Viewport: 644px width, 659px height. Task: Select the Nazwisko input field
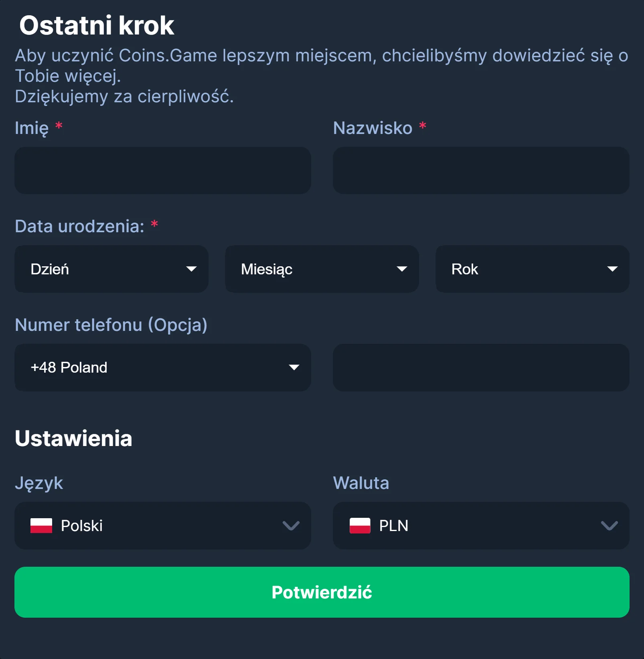(x=481, y=170)
